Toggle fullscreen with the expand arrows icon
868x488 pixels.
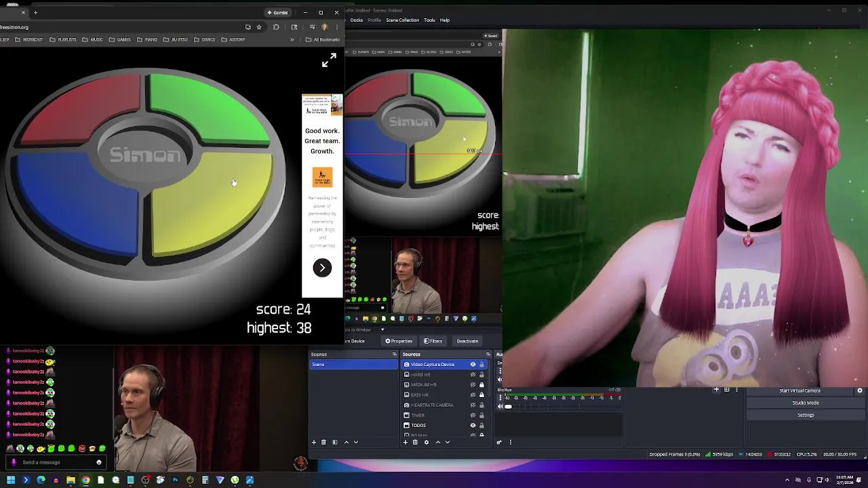[329, 61]
